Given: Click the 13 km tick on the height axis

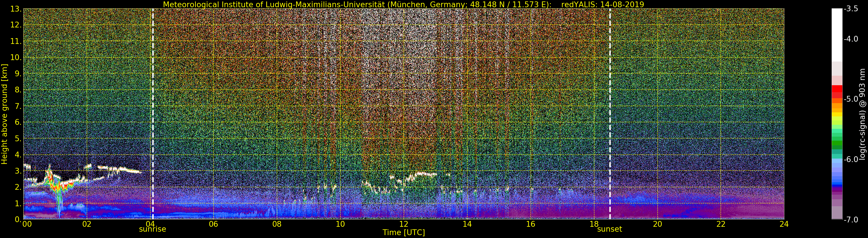Looking at the screenshot, I should point(16,9).
